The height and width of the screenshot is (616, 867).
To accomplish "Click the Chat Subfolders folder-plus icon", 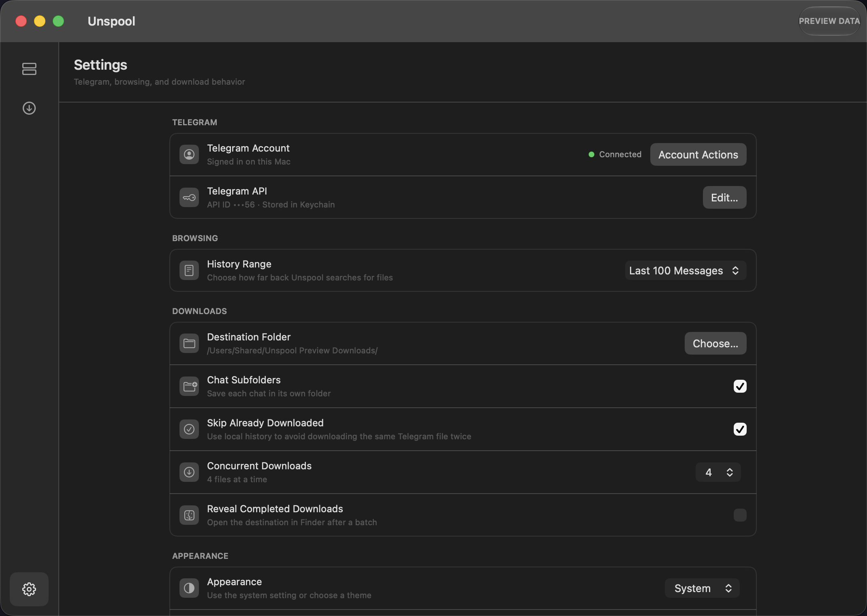I will pos(189,386).
